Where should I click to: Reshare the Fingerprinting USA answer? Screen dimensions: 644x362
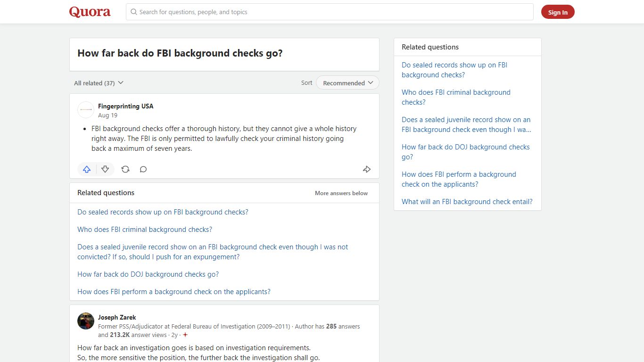pos(125,169)
